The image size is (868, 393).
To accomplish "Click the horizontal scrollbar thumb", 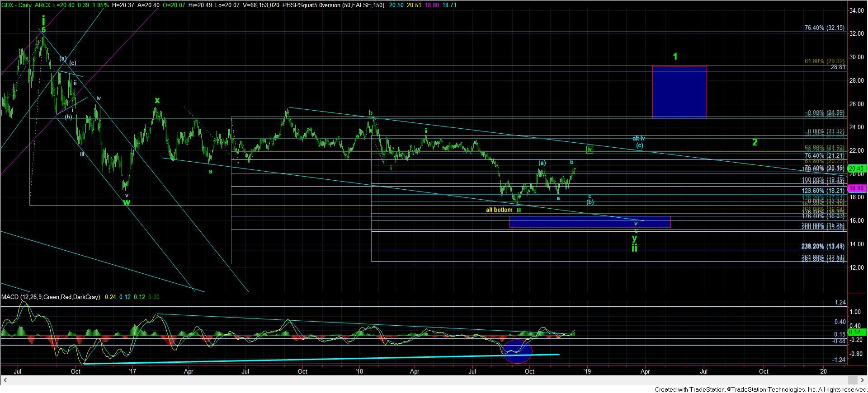I will [x=853, y=380].
